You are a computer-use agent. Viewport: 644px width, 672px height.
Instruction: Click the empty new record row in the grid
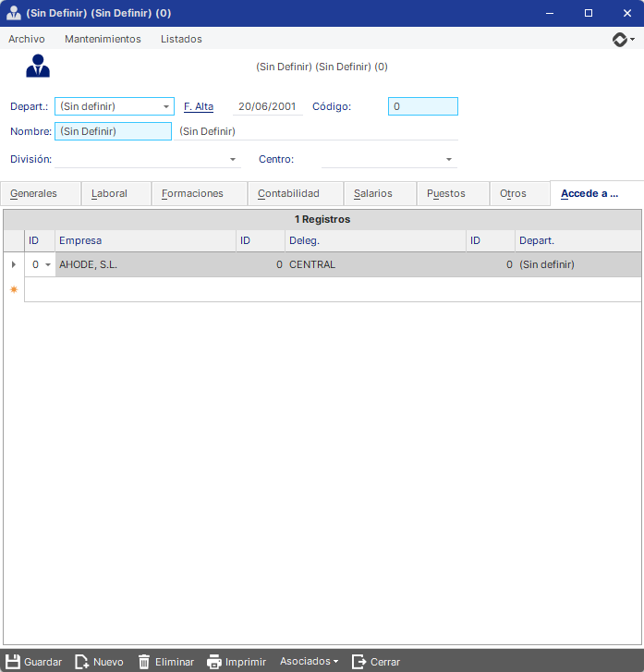pos(333,289)
